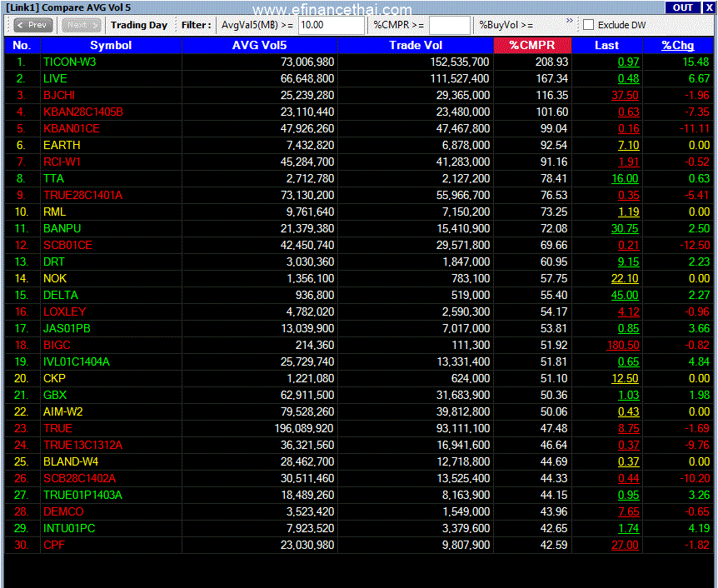Viewport: 718px width, 588px height.
Task: Select symbol KBAN01CE
Action: (x=72, y=129)
